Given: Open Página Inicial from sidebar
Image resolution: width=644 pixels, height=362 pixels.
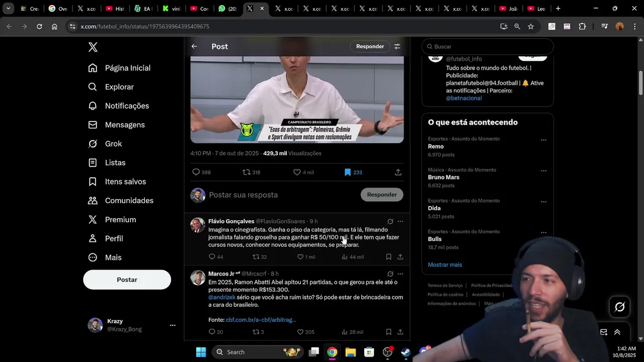Looking at the screenshot, I should pyautogui.click(x=120, y=68).
